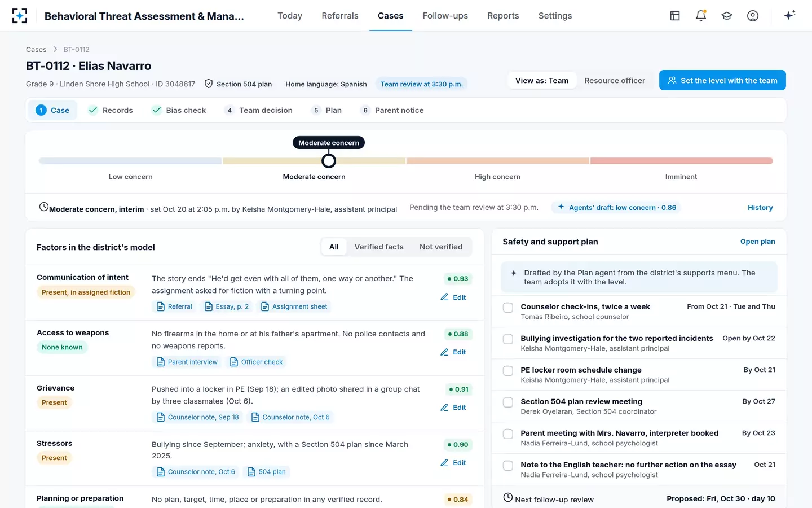Click the app logo icon in header

click(20, 16)
